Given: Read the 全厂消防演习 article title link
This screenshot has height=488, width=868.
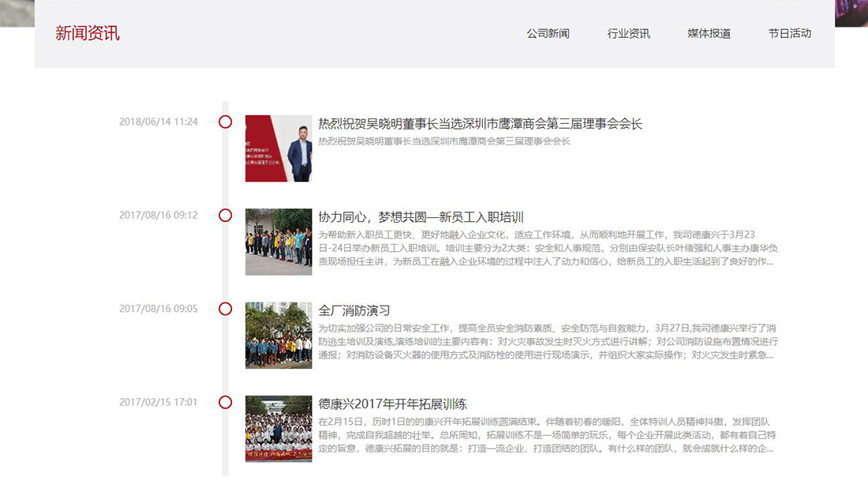Looking at the screenshot, I should pos(354,310).
